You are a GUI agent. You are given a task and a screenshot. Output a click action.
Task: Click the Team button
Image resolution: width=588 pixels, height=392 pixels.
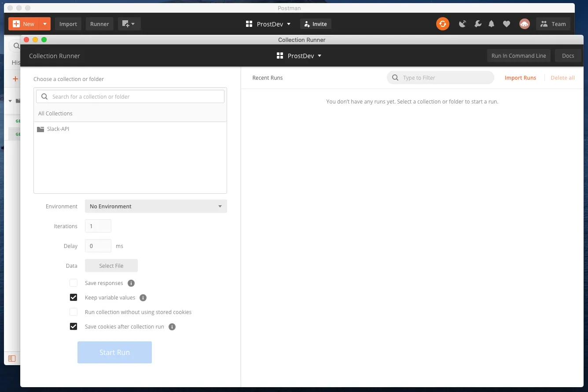coord(553,24)
